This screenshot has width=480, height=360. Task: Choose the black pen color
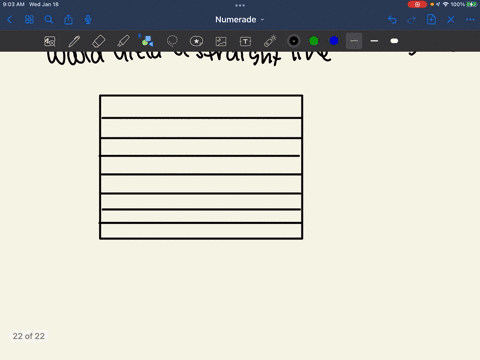tap(294, 41)
